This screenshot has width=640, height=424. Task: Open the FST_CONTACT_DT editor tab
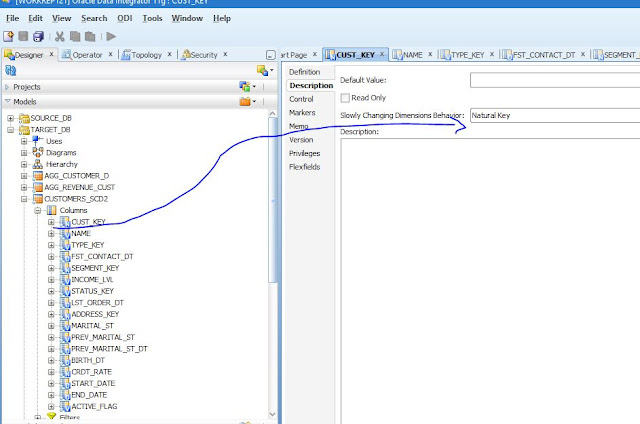click(542, 55)
